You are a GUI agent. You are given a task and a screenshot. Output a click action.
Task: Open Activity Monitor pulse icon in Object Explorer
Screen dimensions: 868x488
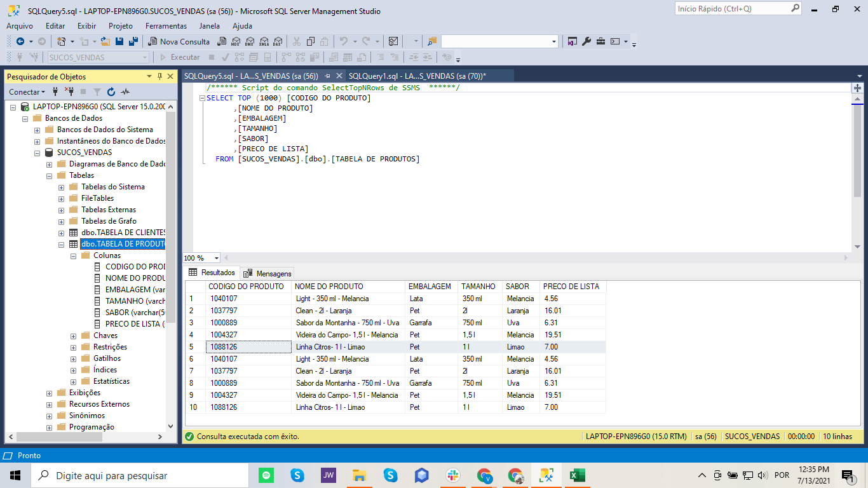click(x=125, y=91)
